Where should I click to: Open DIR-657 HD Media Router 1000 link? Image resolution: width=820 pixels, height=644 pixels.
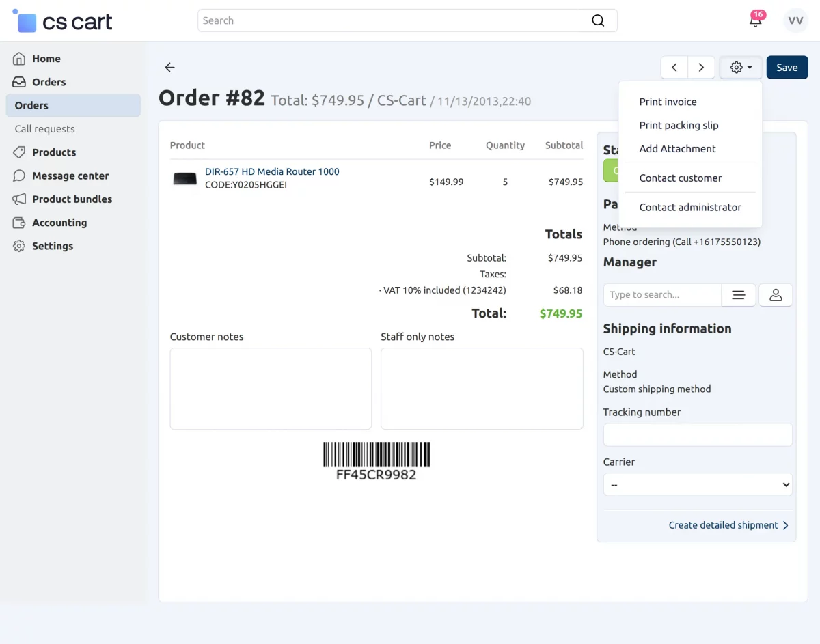[x=272, y=171]
